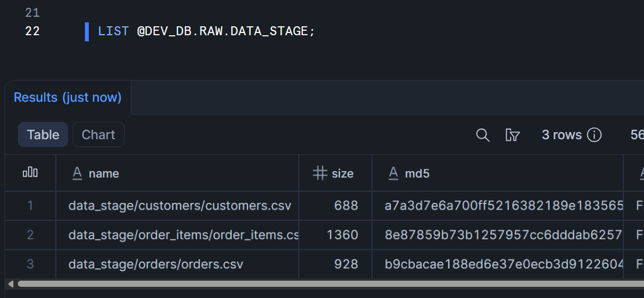Switch to the Chart view
Screen dimensions: 644x298
coord(98,135)
